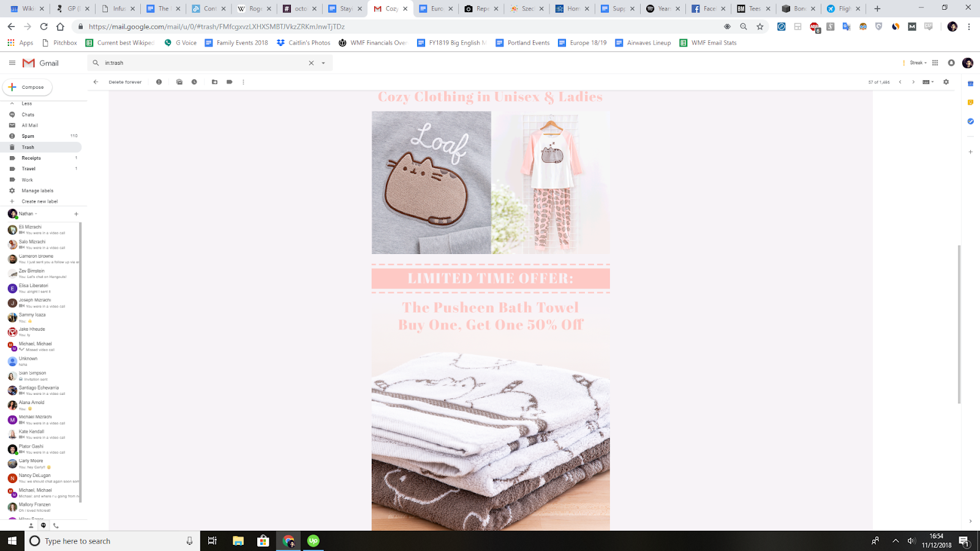The width and height of the screenshot is (980, 551).
Task: Clear the in:trash search query
Action: pos(311,63)
